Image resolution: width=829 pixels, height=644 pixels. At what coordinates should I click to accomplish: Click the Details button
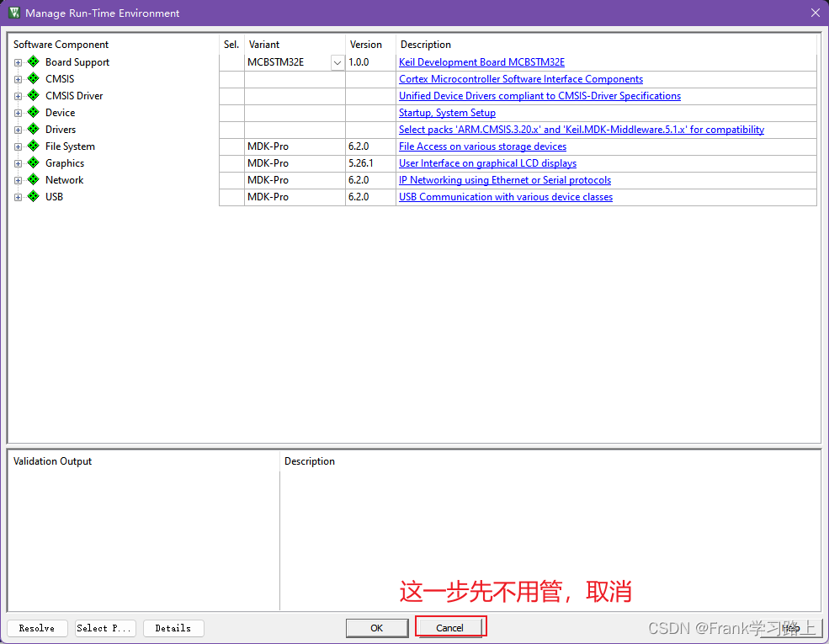point(173,628)
